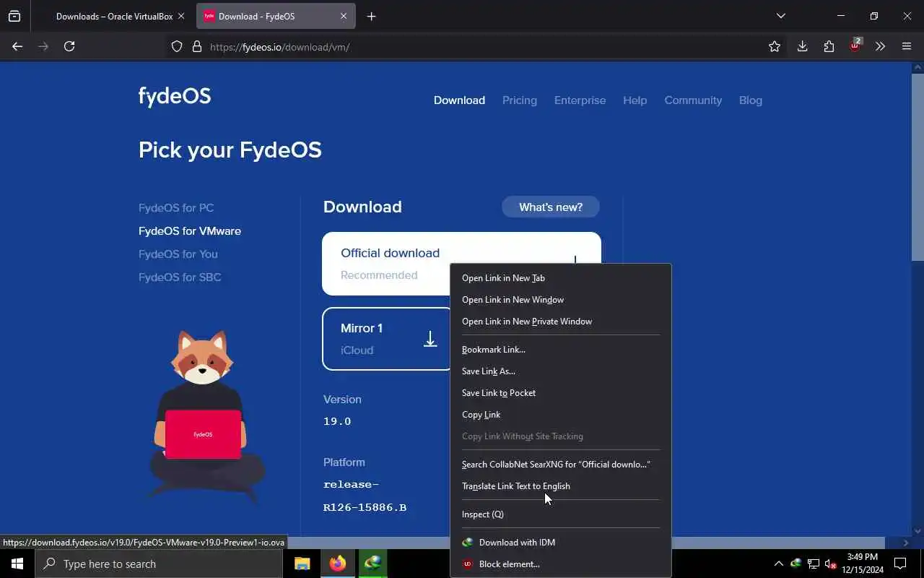
Task: Open a new browser tab
Action: pyautogui.click(x=371, y=16)
